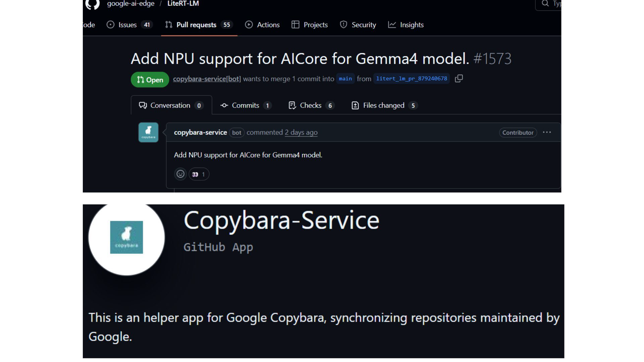View the Files changed tab
The height and width of the screenshot is (362, 644).
383,106
